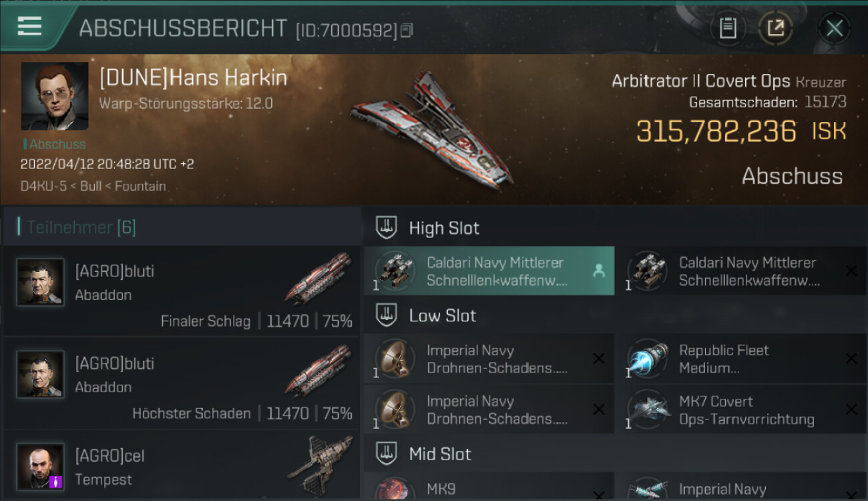The width and height of the screenshot is (868, 501).
Task: Click the first Imperial Navy Drohnen-Schadens module
Action: pos(489,360)
